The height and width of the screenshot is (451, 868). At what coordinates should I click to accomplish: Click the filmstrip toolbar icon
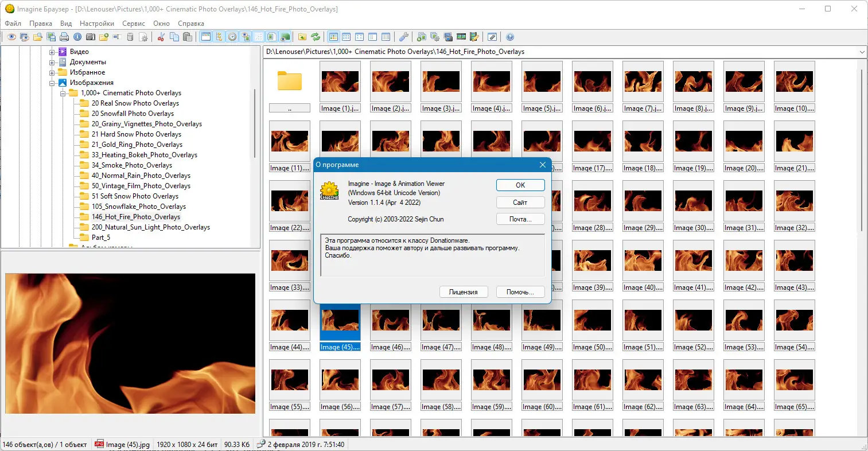point(461,37)
